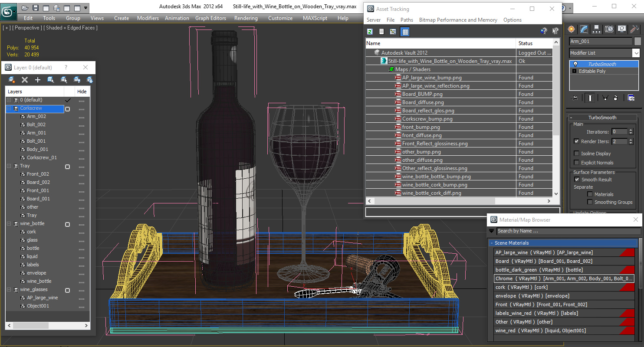Open the Rendering menu
This screenshot has height=347, width=644.
(246, 18)
